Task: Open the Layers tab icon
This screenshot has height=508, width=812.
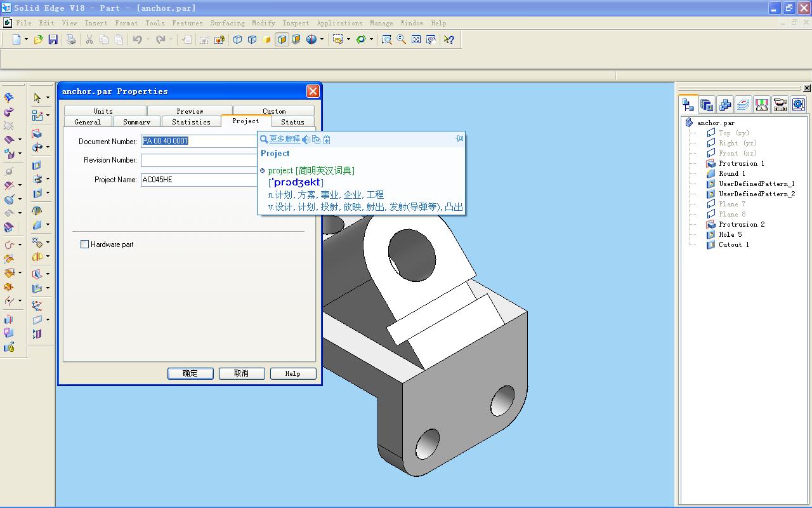Action: 743,104
